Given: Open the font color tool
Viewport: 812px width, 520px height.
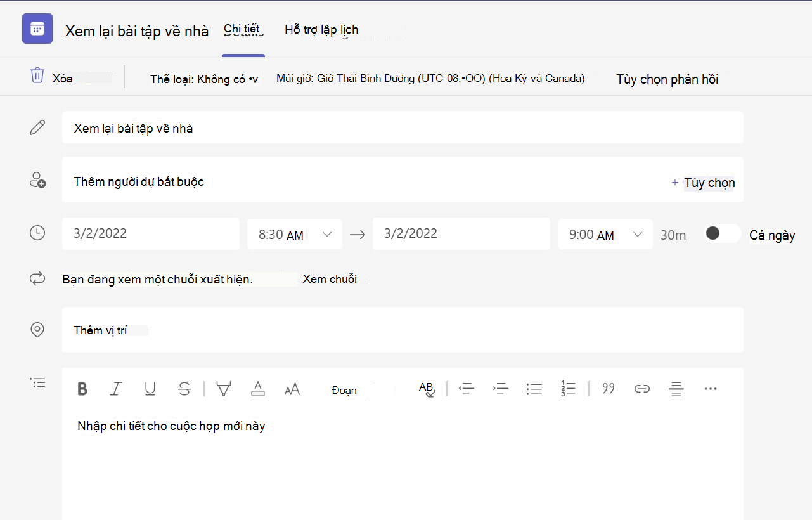Looking at the screenshot, I should [258, 389].
